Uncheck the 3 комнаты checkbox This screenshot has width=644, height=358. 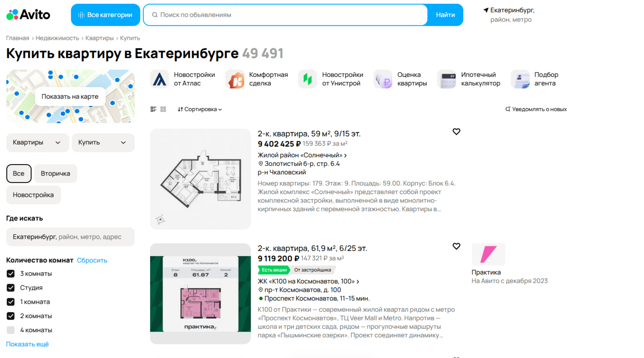click(x=11, y=274)
